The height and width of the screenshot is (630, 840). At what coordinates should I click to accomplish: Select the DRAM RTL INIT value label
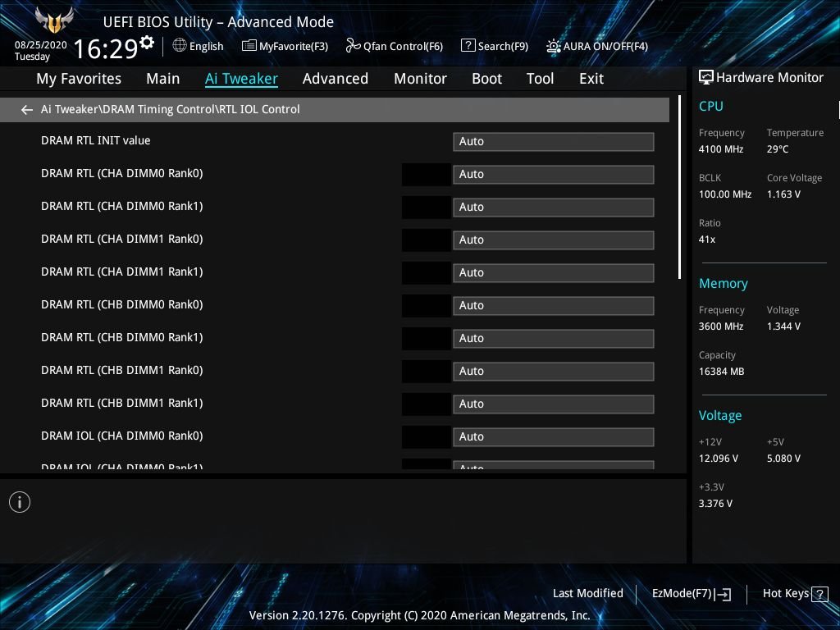pos(96,140)
